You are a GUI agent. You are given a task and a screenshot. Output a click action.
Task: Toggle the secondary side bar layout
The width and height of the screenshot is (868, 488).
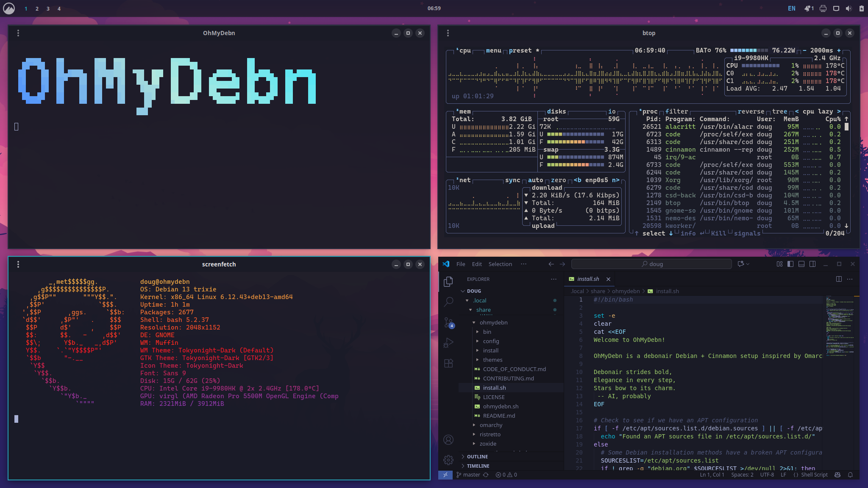(812, 264)
